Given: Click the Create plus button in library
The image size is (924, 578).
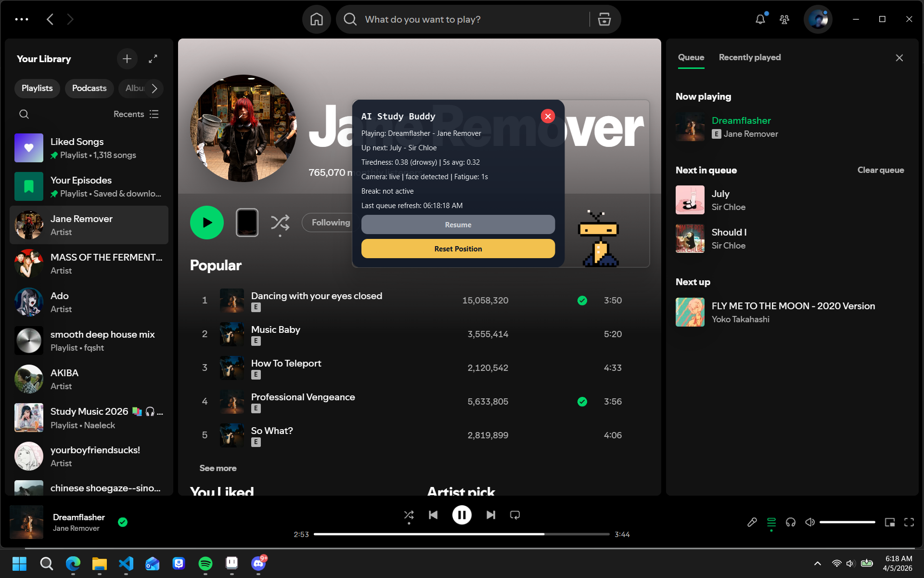Looking at the screenshot, I should [127, 59].
